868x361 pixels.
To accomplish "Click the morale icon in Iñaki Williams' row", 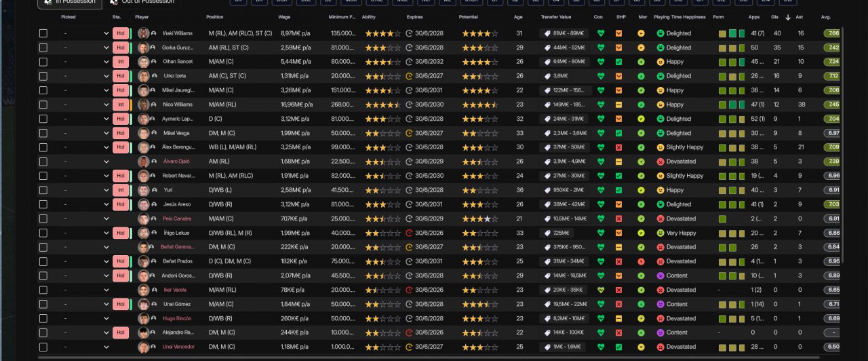I will [642, 33].
